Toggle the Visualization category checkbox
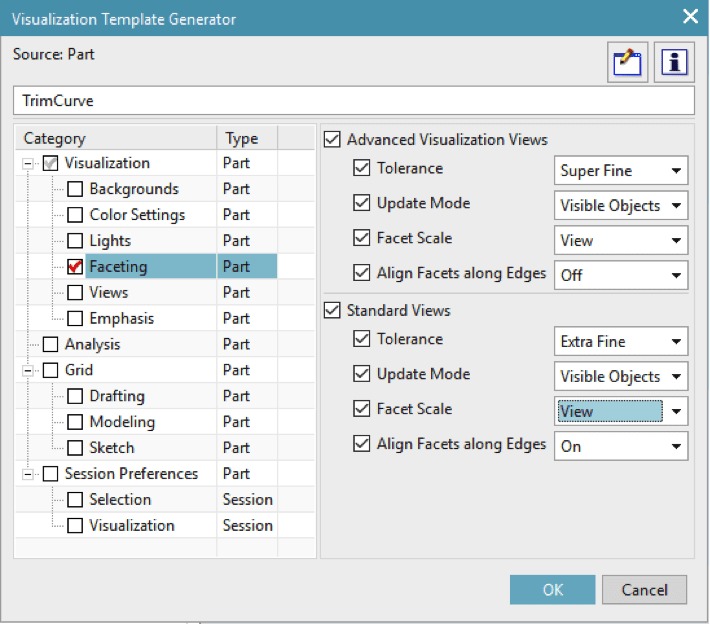The image size is (710, 624). click(x=50, y=163)
